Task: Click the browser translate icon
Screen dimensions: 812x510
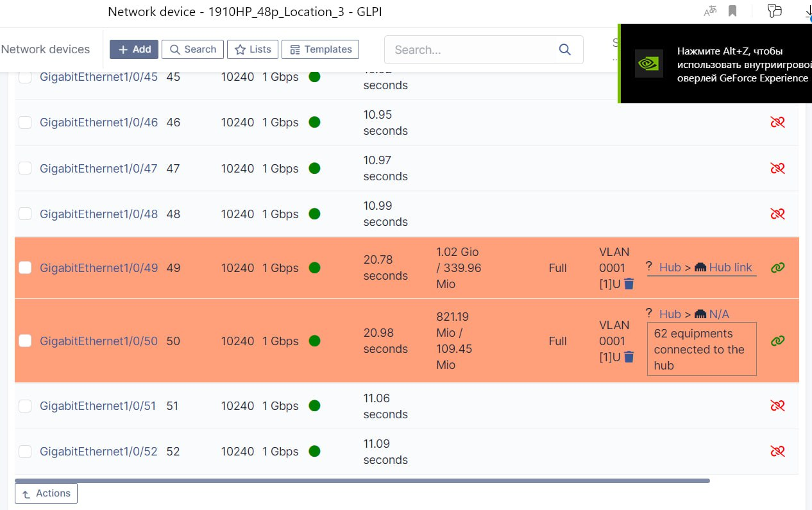Action: (x=709, y=11)
